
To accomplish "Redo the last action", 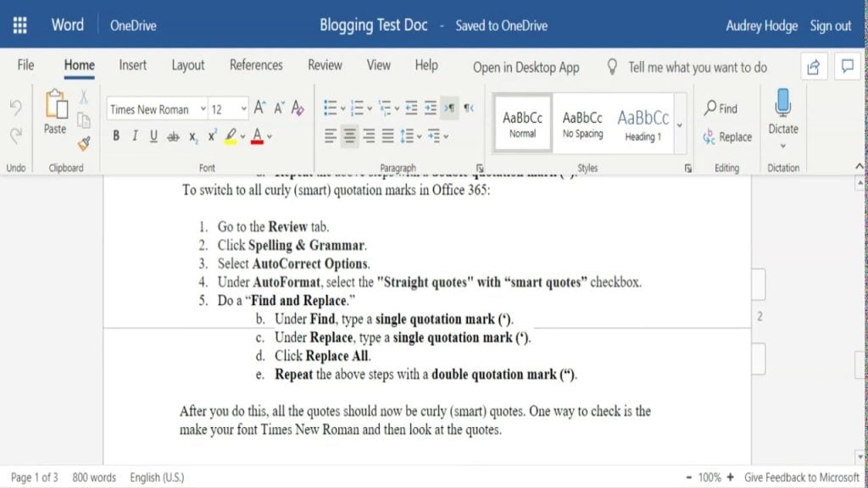I will coord(15,135).
